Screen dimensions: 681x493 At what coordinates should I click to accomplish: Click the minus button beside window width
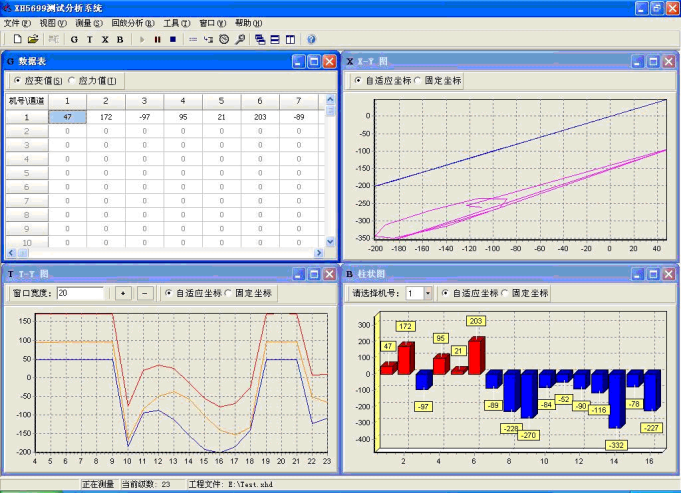(x=145, y=293)
